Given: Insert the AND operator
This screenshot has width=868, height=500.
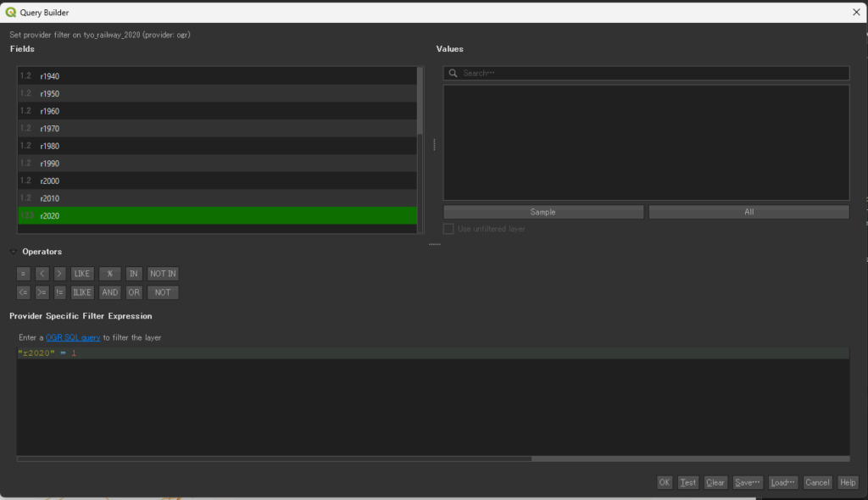Looking at the screenshot, I should (109, 292).
